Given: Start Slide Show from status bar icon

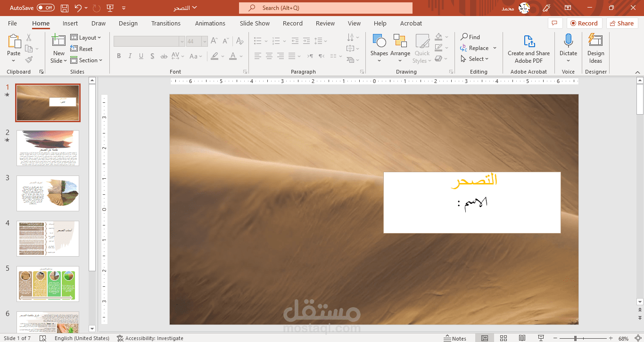Looking at the screenshot, I should pyautogui.click(x=541, y=338).
